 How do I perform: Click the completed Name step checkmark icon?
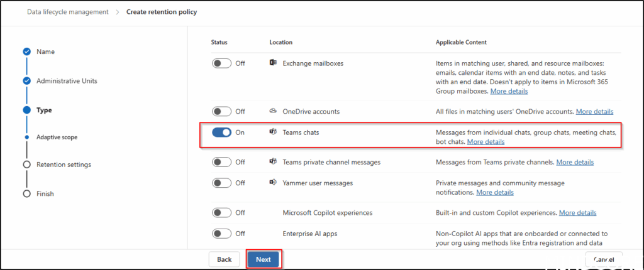(x=26, y=51)
